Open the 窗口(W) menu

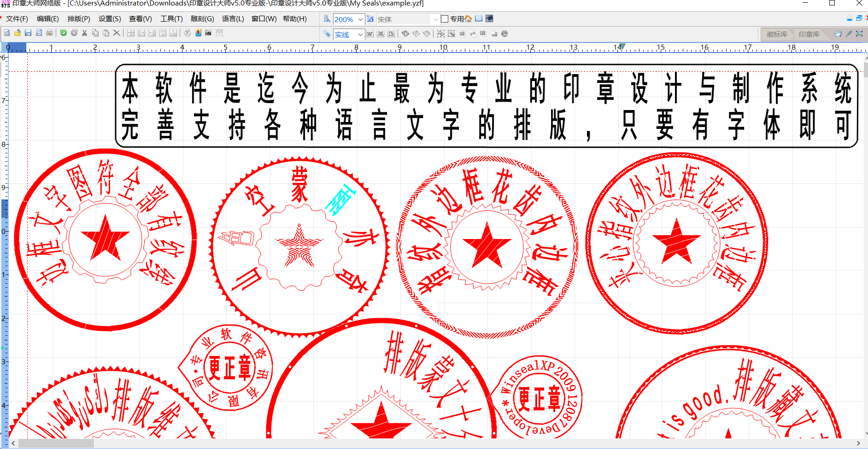(x=264, y=19)
